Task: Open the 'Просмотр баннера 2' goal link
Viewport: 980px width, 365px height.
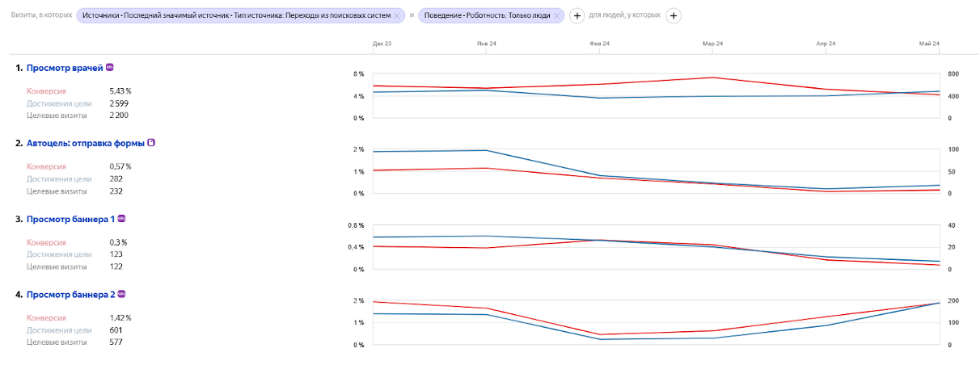Action: [x=70, y=295]
